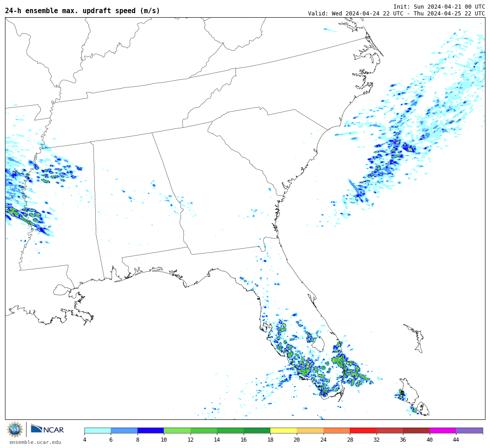This screenshot has height=448, width=490.
Task: Click the colorbar tick label '14'
Action: 217,440
